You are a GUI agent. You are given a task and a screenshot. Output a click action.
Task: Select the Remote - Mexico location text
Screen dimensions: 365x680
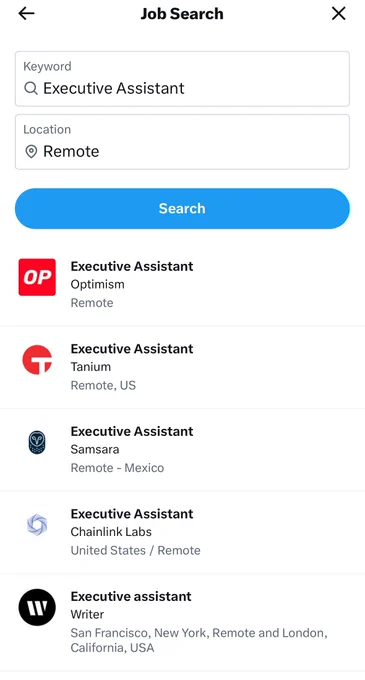[117, 468]
